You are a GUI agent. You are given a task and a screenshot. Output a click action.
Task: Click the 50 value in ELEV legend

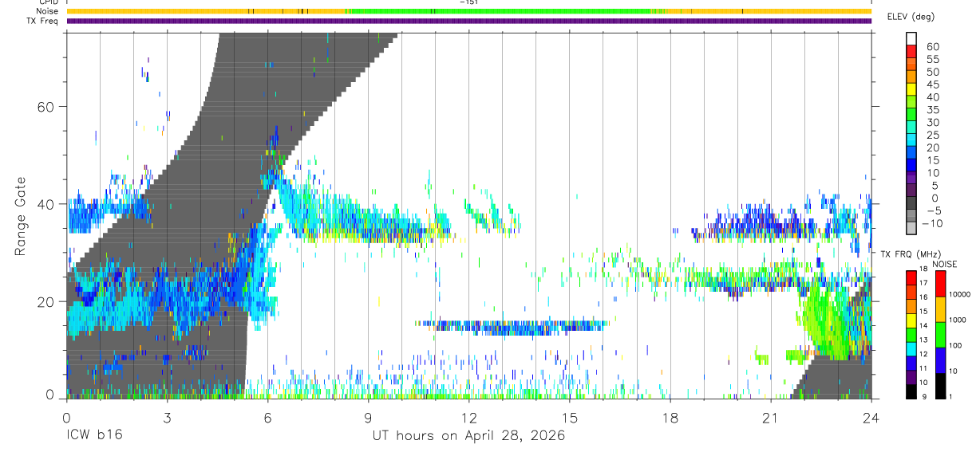(932, 73)
